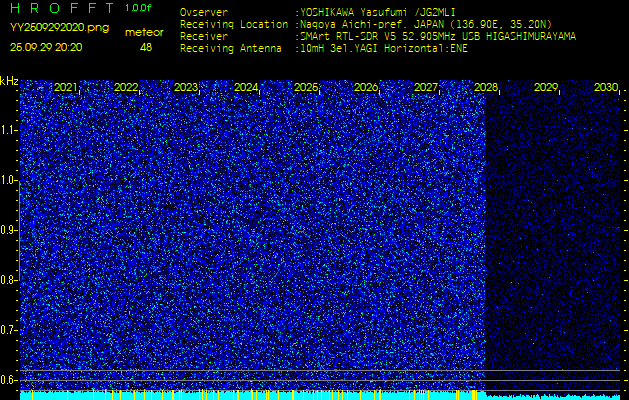The width and height of the screenshot is (629, 400).
Task: Click the 2026 time marker
Action: 366,87
